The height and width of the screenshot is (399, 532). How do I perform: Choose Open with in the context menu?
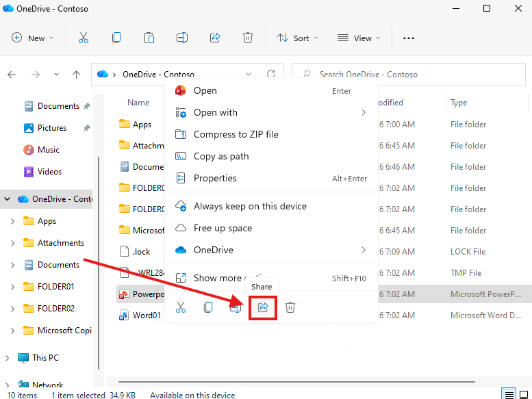(272, 112)
